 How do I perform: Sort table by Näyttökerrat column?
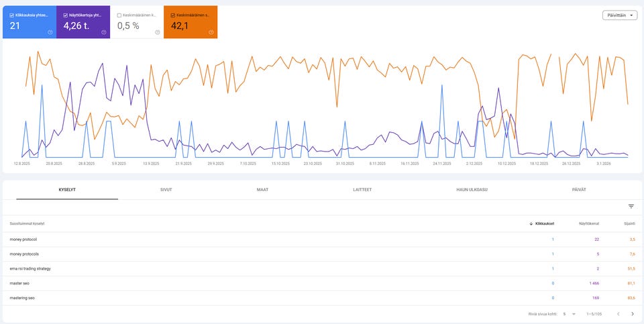point(590,223)
